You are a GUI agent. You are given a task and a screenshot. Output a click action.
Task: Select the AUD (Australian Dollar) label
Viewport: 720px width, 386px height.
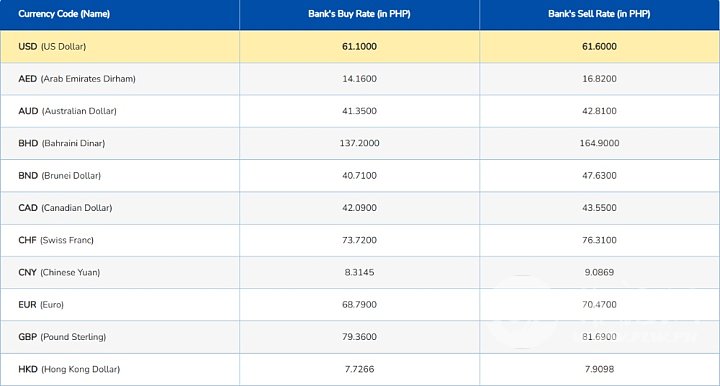pyautogui.click(x=68, y=111)
